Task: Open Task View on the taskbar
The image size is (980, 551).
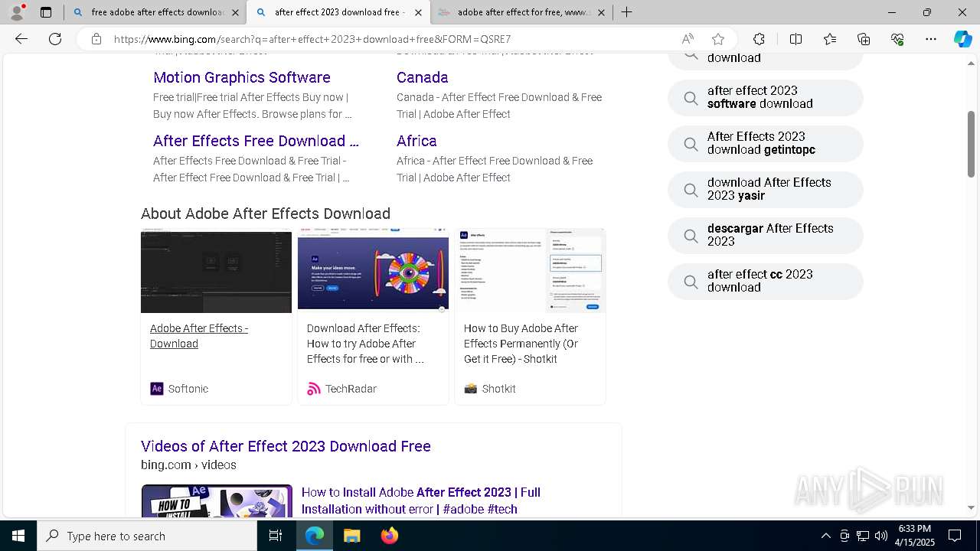Action: click(276, 536)
